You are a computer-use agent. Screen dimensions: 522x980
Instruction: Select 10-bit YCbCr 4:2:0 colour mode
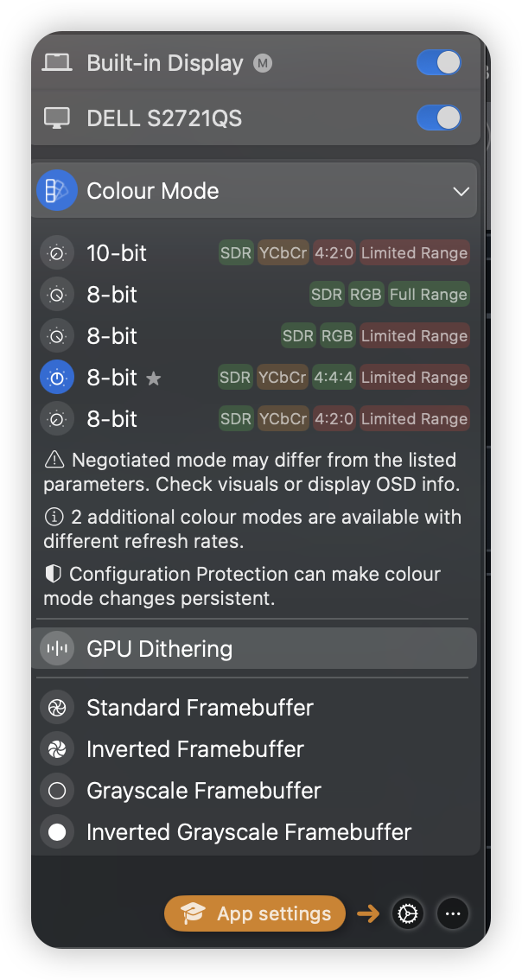[x=255, y=253]
